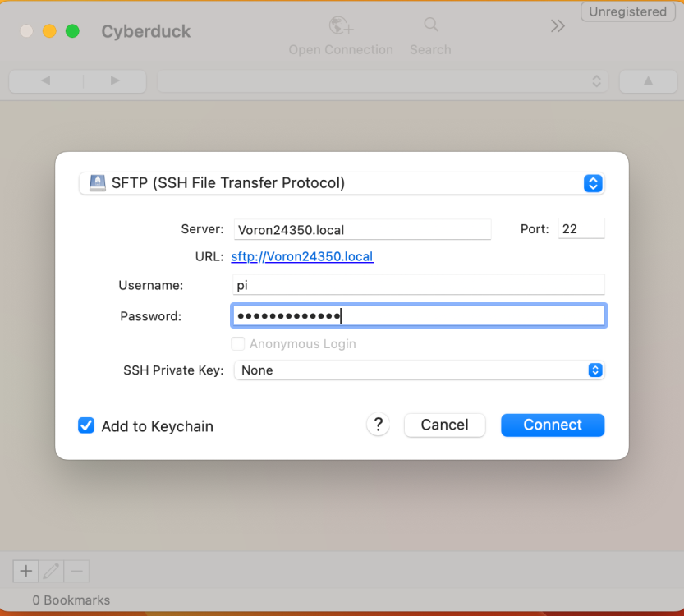Click the Connect button
Viewport: 684px width, 616px height.
(553, 425)
